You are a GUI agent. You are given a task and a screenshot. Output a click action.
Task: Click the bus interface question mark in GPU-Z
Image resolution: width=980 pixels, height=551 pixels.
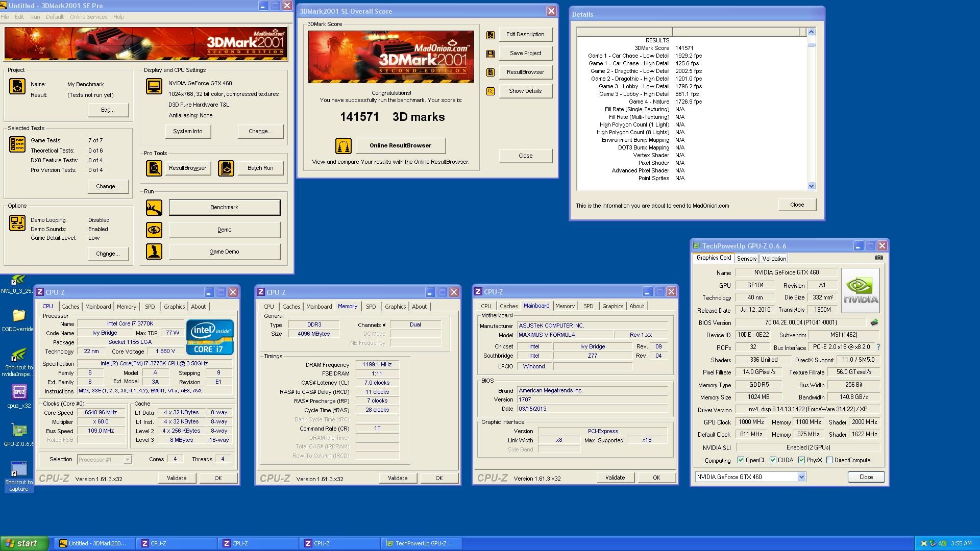click(x=878, y=347)
